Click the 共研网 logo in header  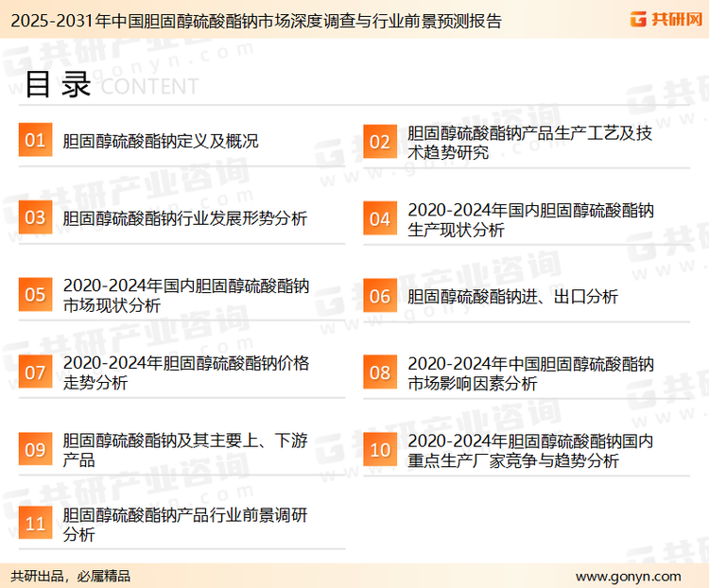point(666,20)
